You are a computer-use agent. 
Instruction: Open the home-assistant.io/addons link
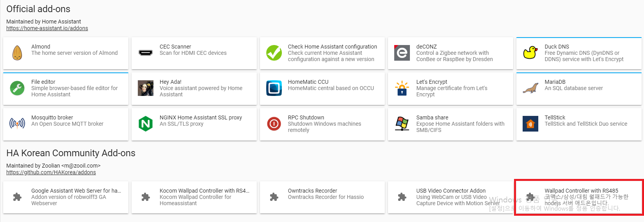coord(47,28)
